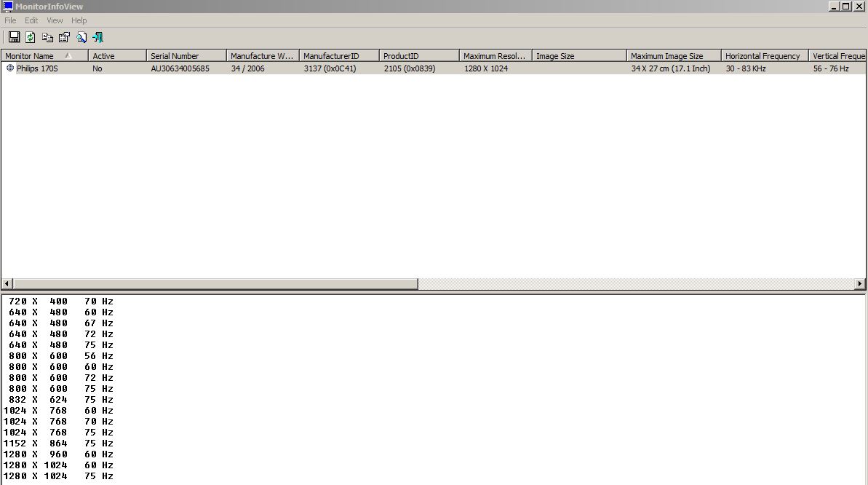Click the Refresh toolbar icon
Viewport: 868px width, 485px height.
(x=31, y=37)
